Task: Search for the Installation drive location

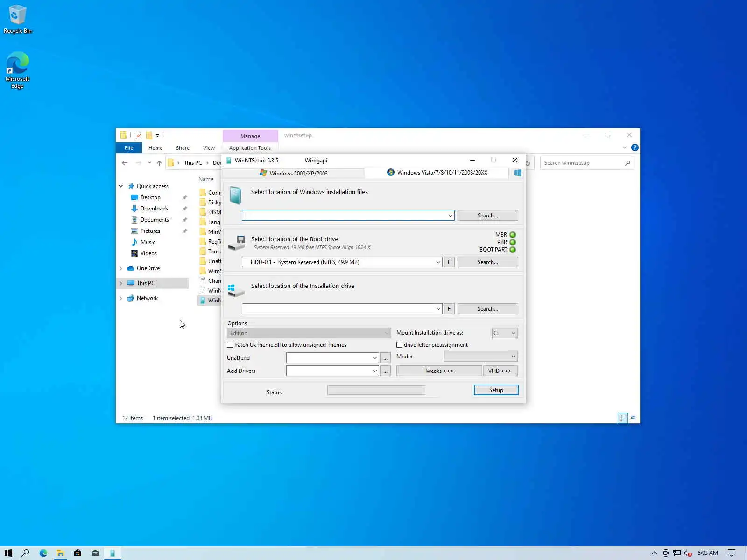Action: 487,309
